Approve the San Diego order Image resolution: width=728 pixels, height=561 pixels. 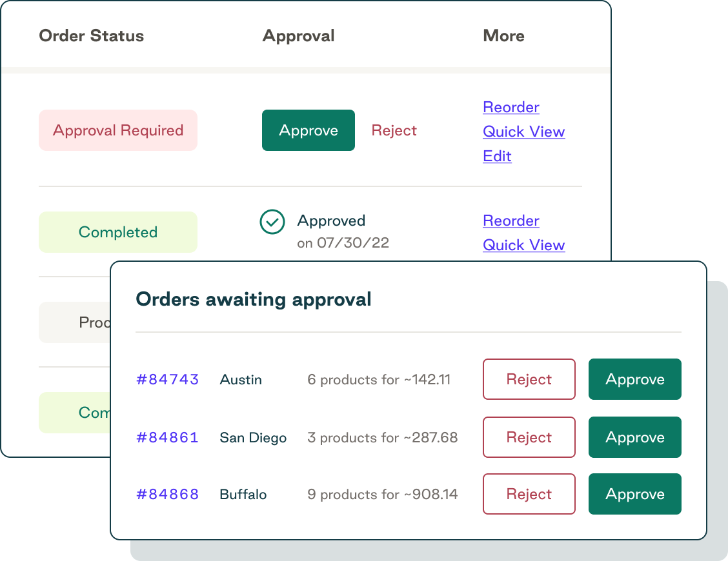(x=634, y=437)
